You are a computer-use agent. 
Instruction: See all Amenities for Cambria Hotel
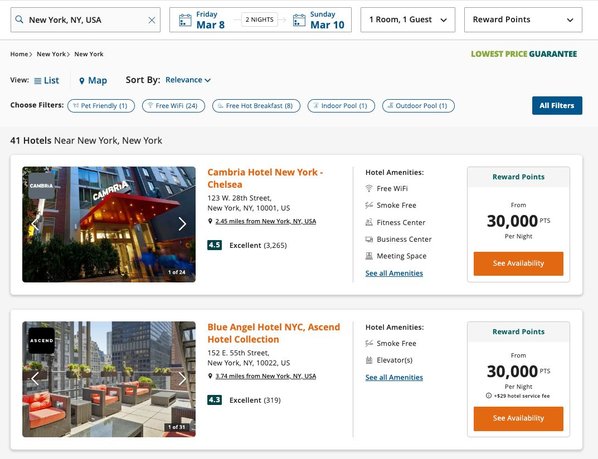[394, 273]
